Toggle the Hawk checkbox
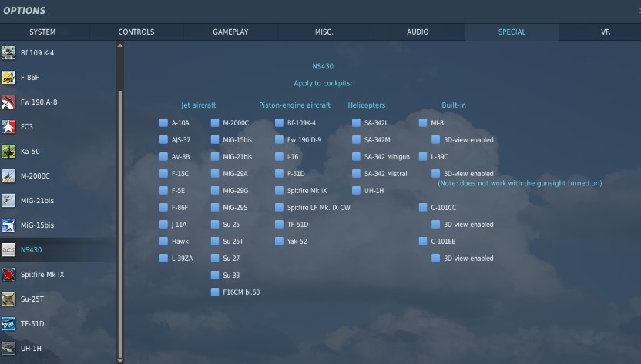The image size is (641, 364). (163, 242)
